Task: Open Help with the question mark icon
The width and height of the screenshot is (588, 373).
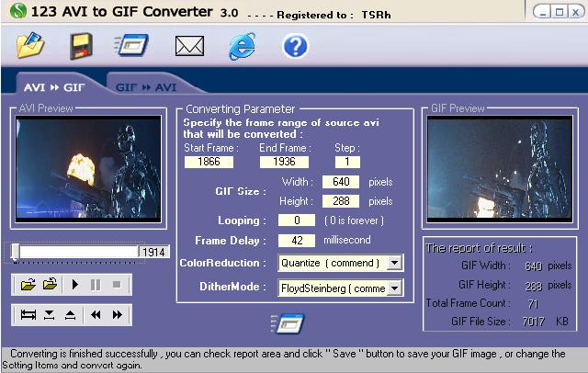Action: pyautogui.click(x=295, y=46)
